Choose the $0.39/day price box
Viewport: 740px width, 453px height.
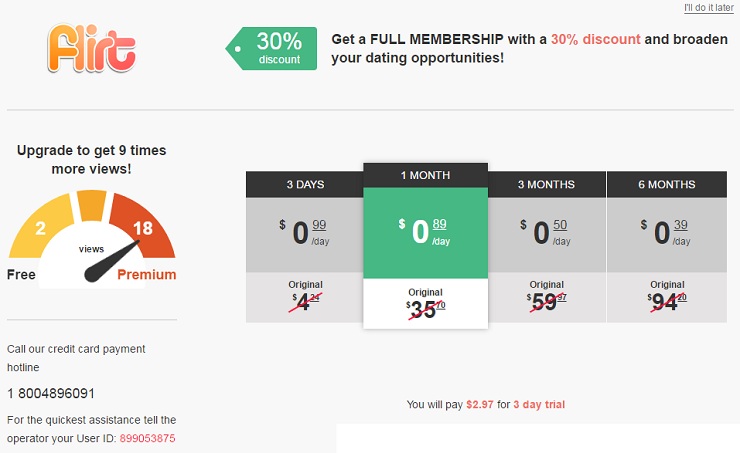[666, 234]
